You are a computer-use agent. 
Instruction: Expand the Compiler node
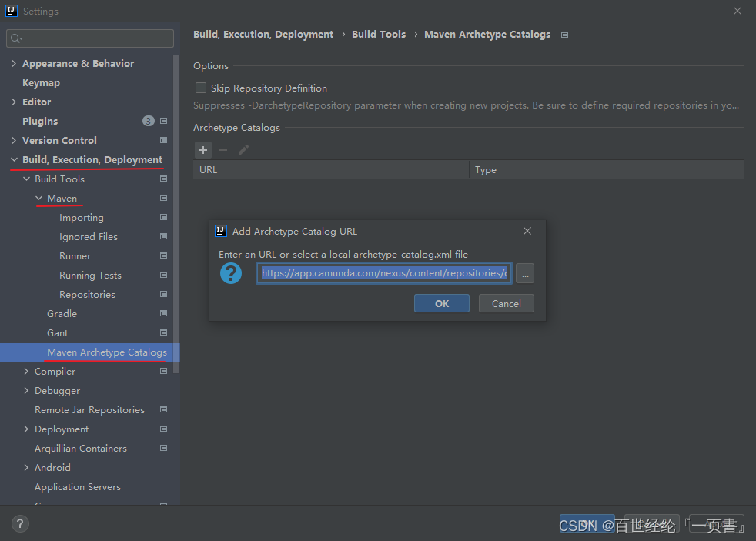pyautogui.click(x=26, y=372)
